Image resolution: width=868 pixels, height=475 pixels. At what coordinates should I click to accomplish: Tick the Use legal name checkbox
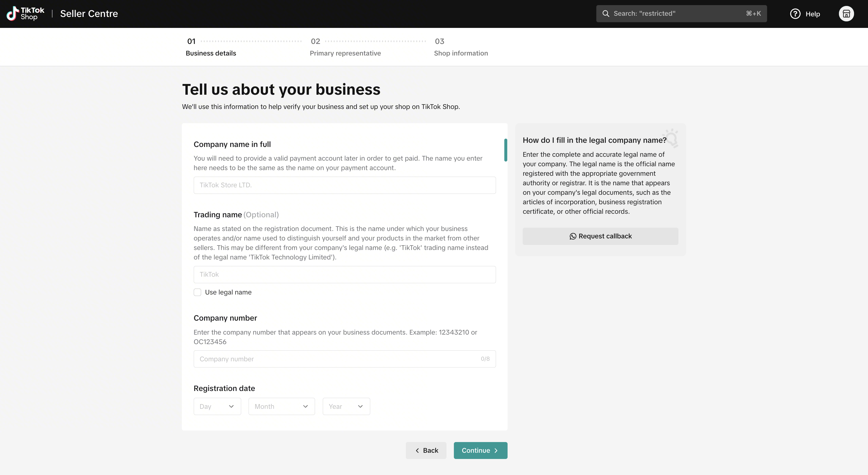coord(198,292)
